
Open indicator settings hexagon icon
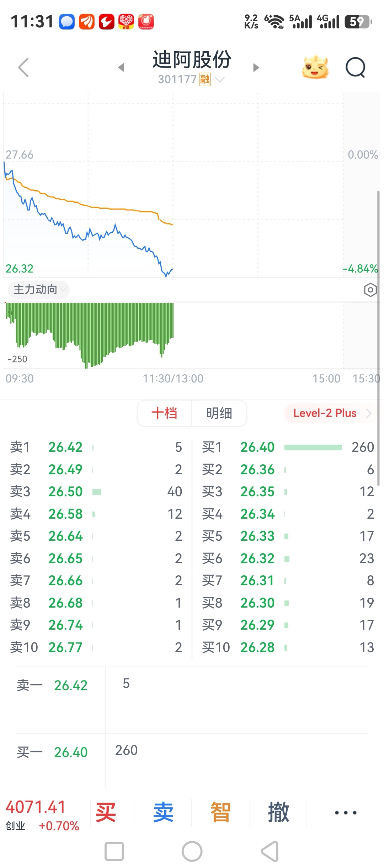(x=370, y=290)
